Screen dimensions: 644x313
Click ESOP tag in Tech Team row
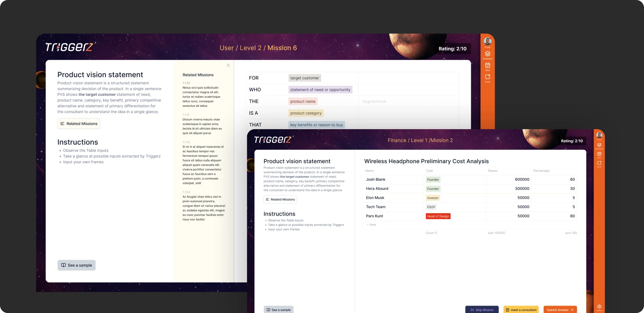coord(431,207)
